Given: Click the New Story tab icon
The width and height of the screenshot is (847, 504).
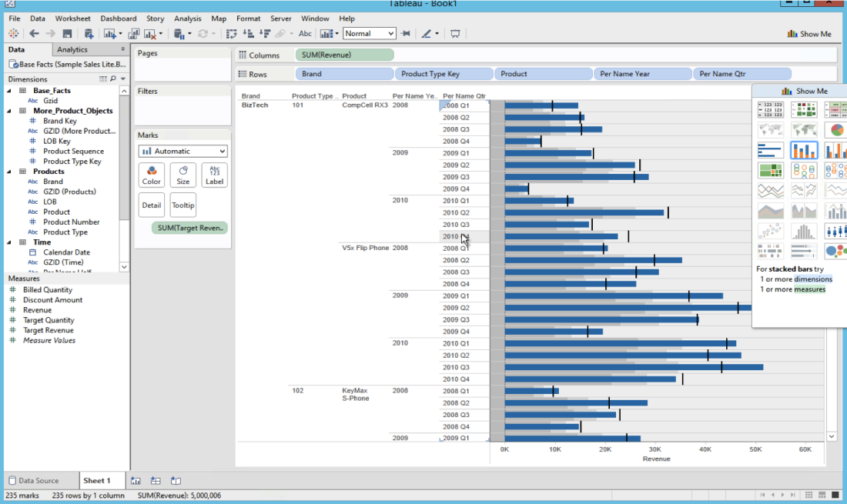Looking at the screenshot, I should [x=176, y=480].
